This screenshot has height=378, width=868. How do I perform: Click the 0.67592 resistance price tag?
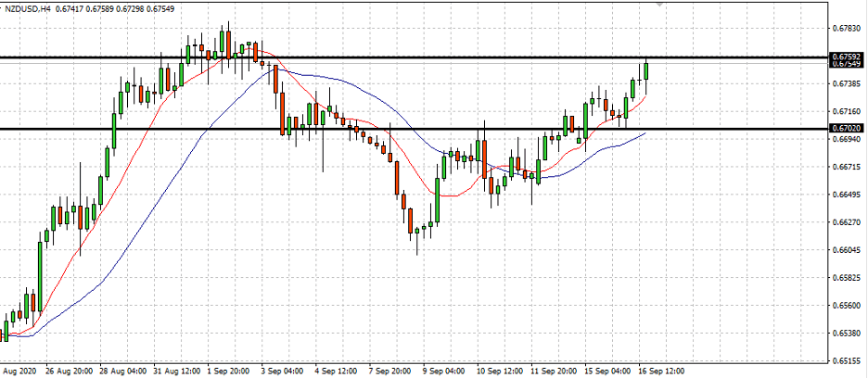(x=847, y=57)
